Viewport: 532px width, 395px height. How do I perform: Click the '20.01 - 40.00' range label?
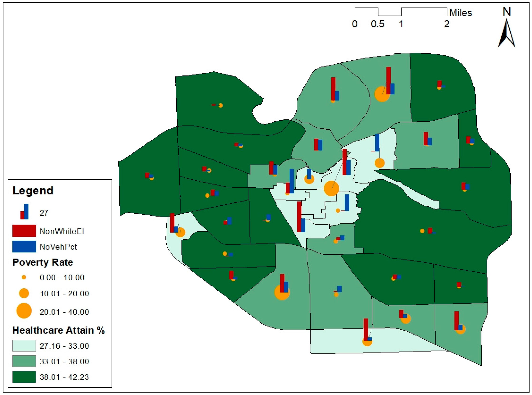[x=65, y=312]
